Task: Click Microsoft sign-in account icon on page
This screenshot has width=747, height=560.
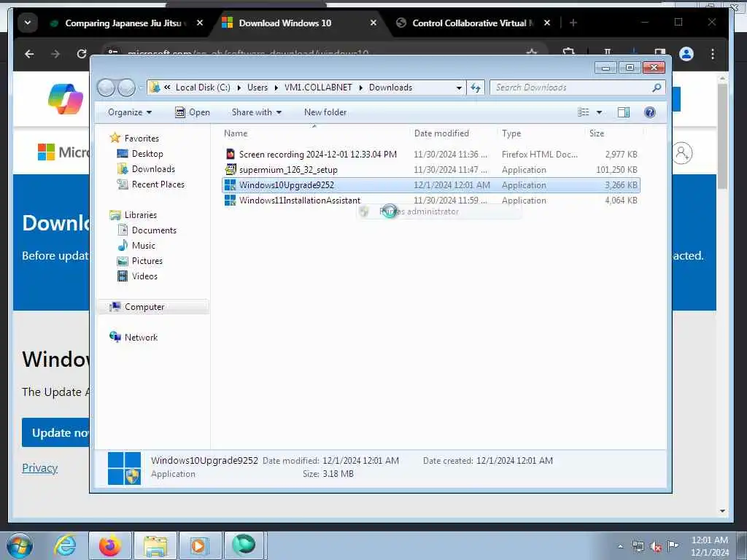Action: (682, 153)
